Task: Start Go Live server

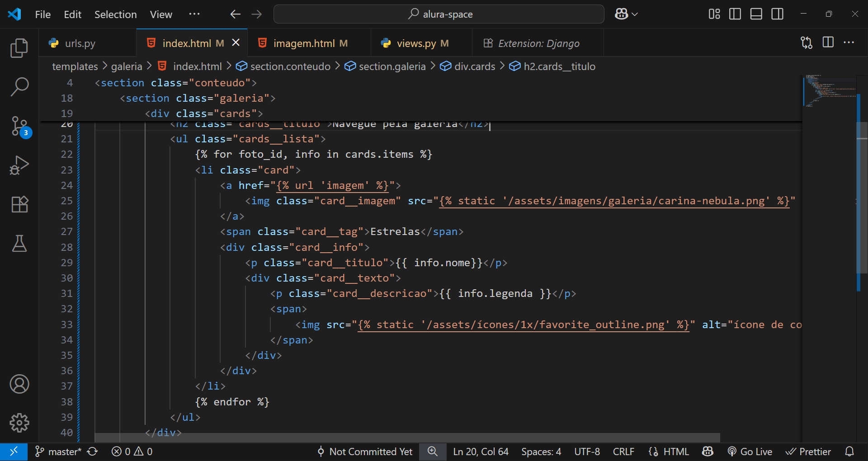Action: click(x=750, y=452)
